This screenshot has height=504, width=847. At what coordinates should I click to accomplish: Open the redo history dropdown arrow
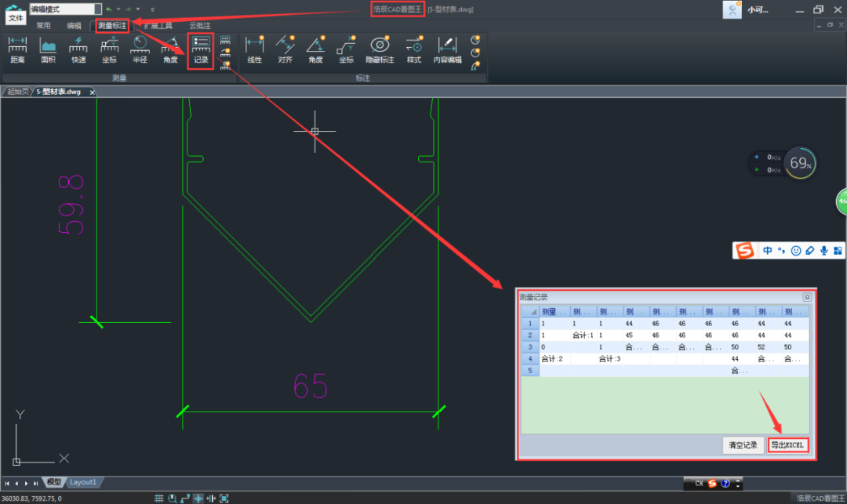pos(138,9)
